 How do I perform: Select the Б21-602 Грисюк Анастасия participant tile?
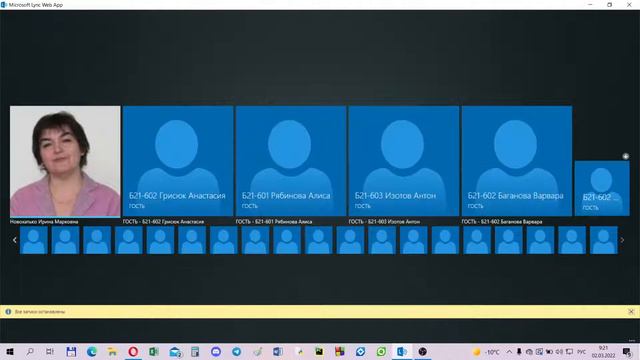click(x=178, y=161)
